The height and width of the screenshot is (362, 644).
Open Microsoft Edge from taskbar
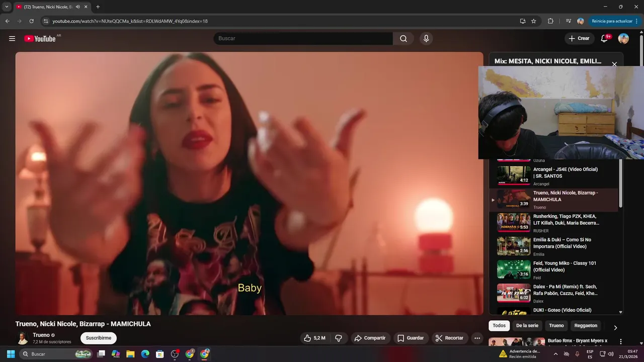pos(145,354)
